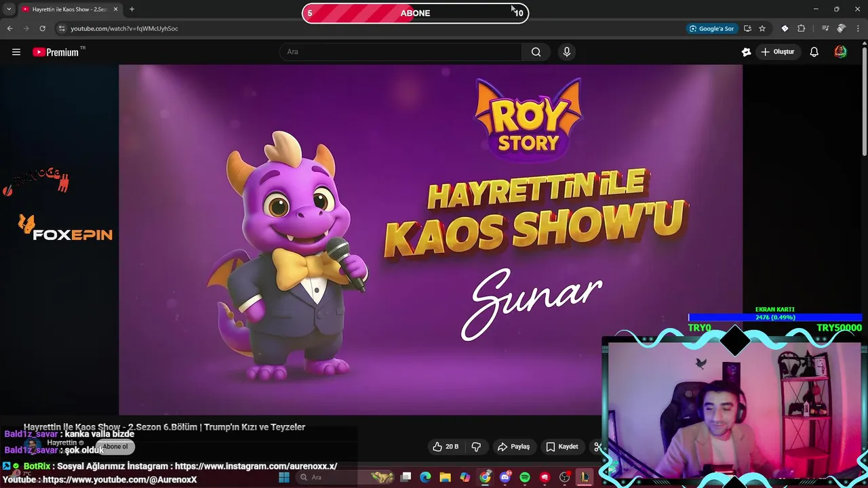The width and height of the screenshot is (868, 488).
Task: Click the page vertical scrollbar
Action: (864, 102)
